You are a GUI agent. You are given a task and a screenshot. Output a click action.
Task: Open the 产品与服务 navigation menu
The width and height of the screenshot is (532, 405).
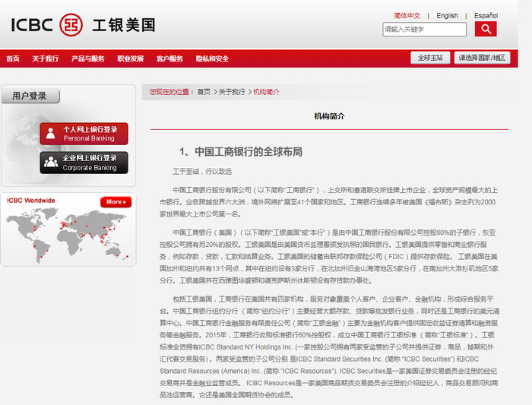pos(88,59)
